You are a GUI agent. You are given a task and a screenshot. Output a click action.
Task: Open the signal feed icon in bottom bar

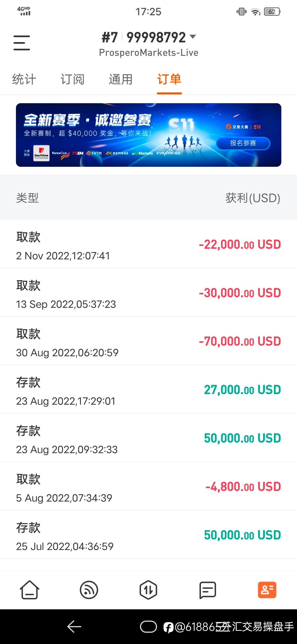(x=89, y=590)
